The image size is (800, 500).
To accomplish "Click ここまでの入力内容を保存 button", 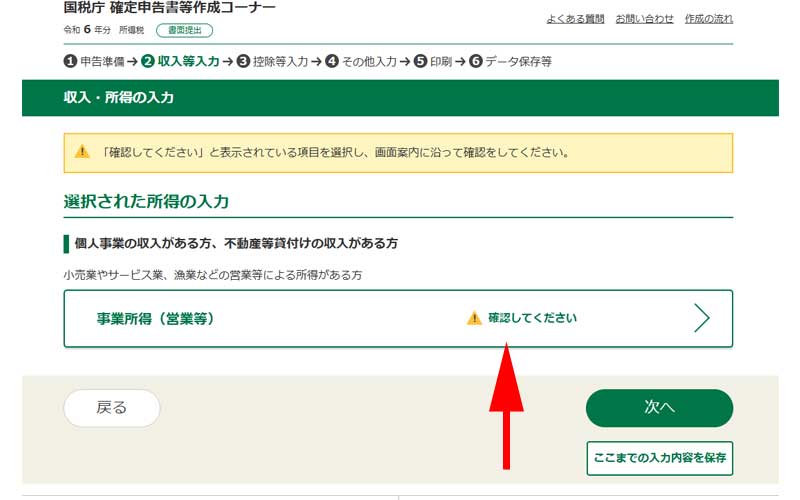I will click(660, 458).
